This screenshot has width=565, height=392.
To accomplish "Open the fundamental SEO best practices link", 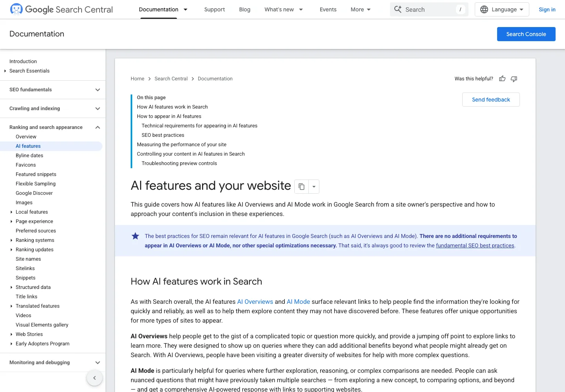I will tap(475, 246).
